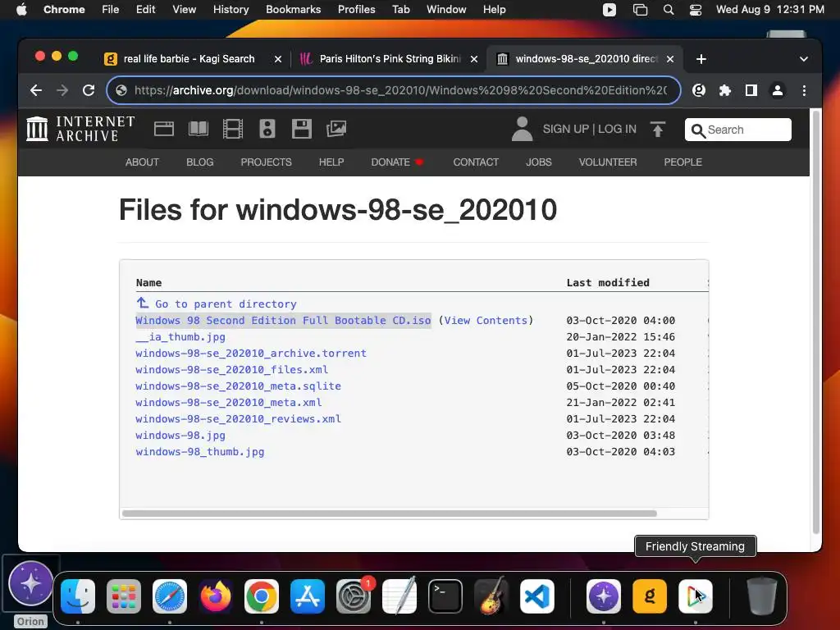This screenshot has height=630, width=840.
Task: Launch Safari from the Dock
Action: point(170,596)
